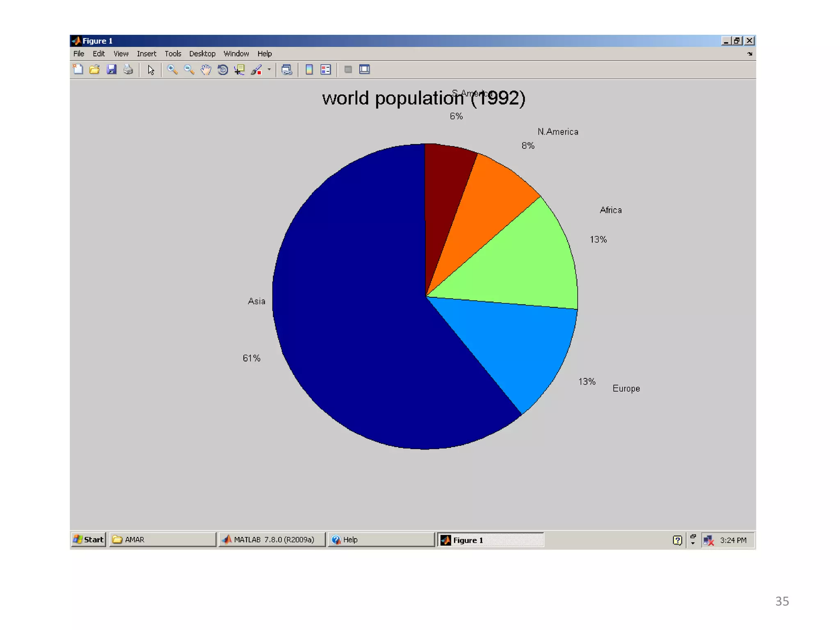
Task: Click the New Figure icon
Action: (x=78, y=70)
